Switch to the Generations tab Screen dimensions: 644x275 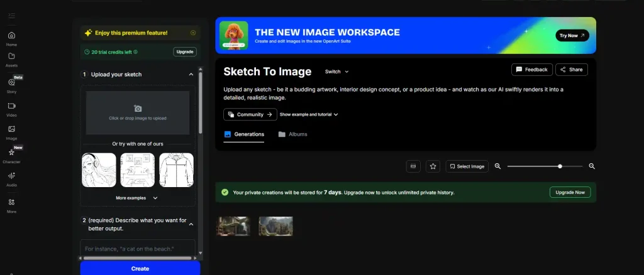pos(244,134)
